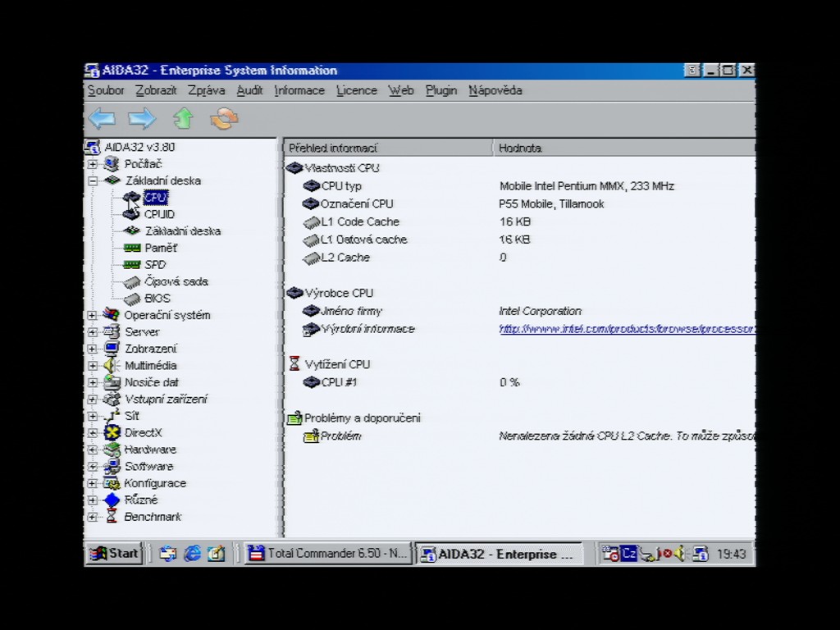Open the Soubor menu
The width and height of the screenshot is (840, 630).
[x=106, y=90]
